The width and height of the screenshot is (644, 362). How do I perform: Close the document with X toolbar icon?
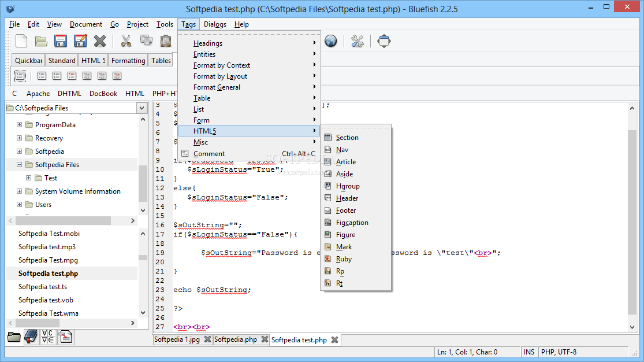coord(100,41)
